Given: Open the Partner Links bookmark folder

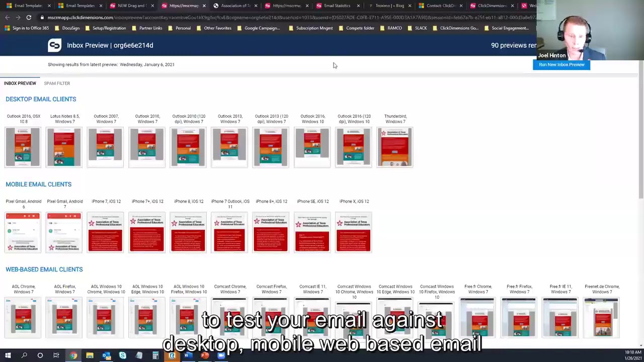Looking at the screenshot, I should pos(147,28).
